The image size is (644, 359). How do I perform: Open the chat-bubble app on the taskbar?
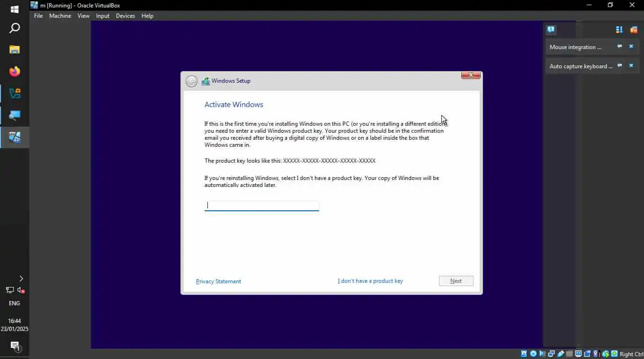pyautogui.click(x=15, y=115)
